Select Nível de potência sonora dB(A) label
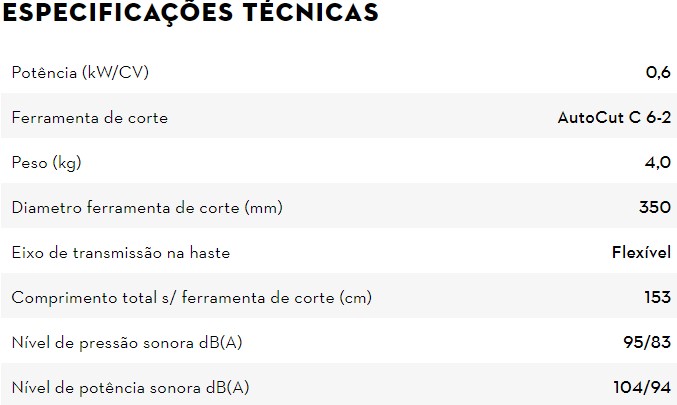Screen dimensions: 677x405 (130, 388)
